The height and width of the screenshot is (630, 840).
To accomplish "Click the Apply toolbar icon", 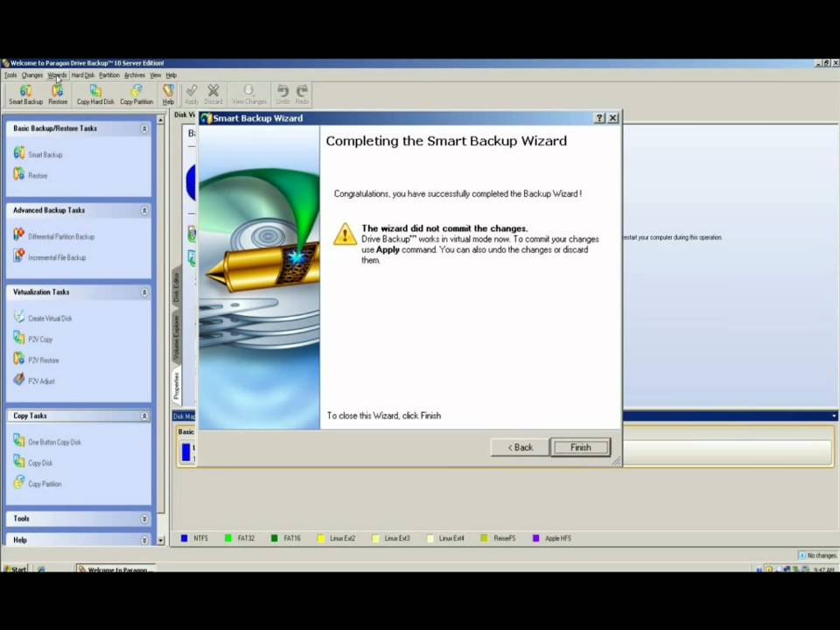I will pos(192,94).
